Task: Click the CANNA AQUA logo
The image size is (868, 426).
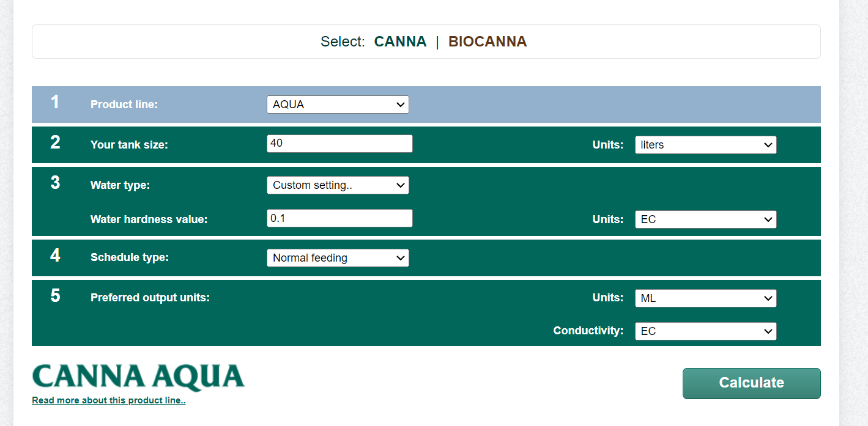Action: click(x=138, y=377)
